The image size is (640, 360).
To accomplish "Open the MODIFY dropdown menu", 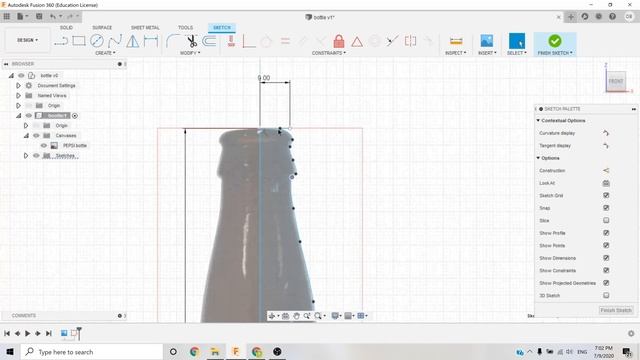I will point(190,53).
